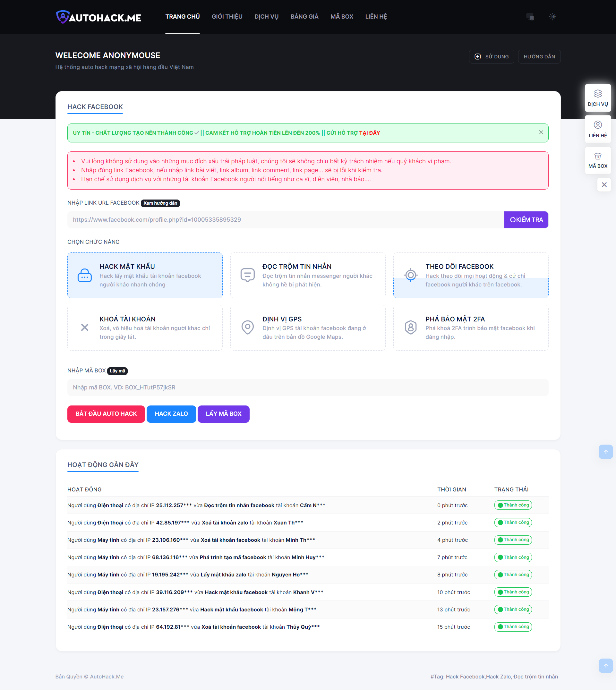616x690 pixels.
Task: Click the device icon in the header
Action: point(530,17)
